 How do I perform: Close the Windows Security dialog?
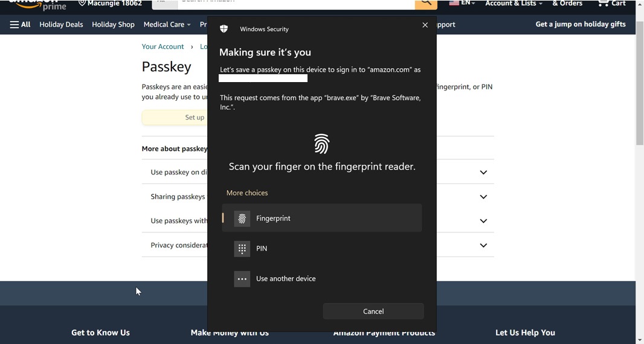click(x=425, y=25)
